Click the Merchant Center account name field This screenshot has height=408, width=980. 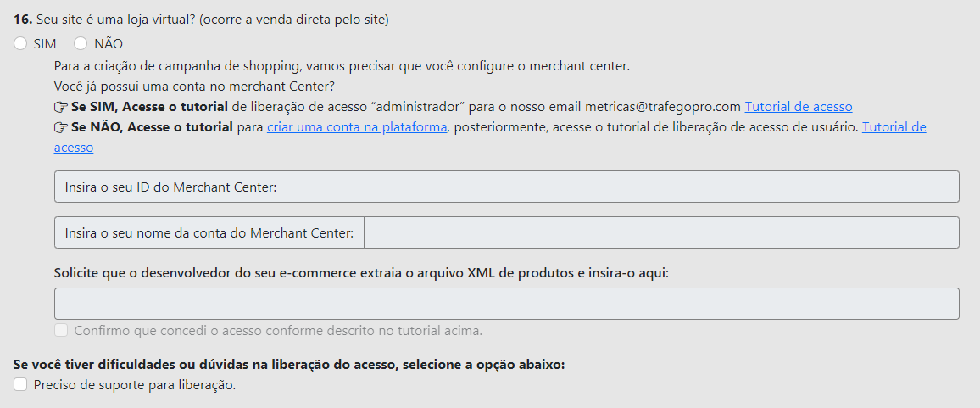[x=661, y=232]
